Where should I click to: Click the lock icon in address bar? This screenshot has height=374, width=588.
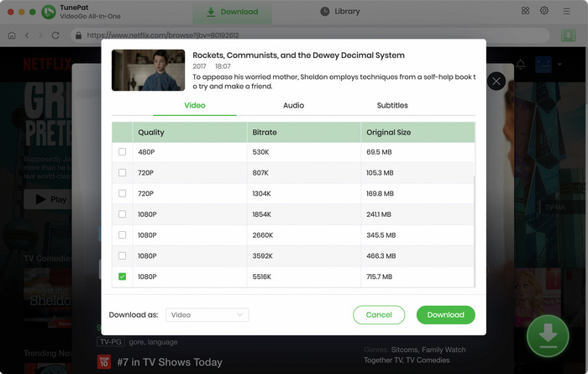(78, 35)
